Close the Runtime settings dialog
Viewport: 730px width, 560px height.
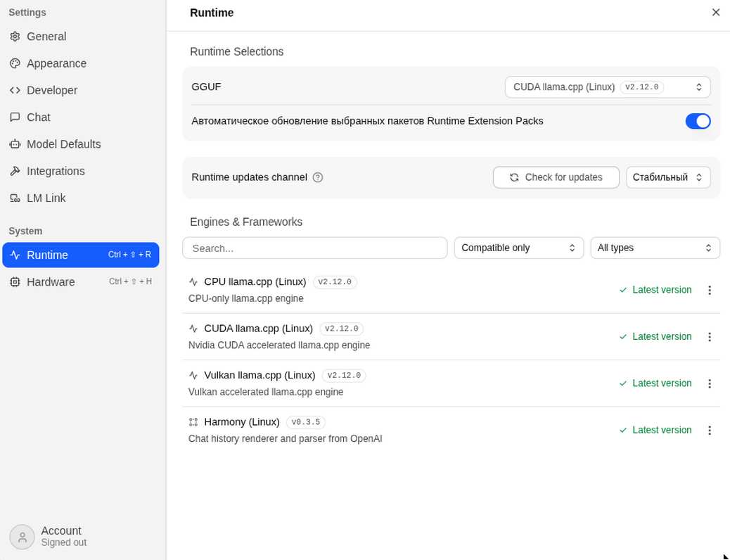click(716, 12)
